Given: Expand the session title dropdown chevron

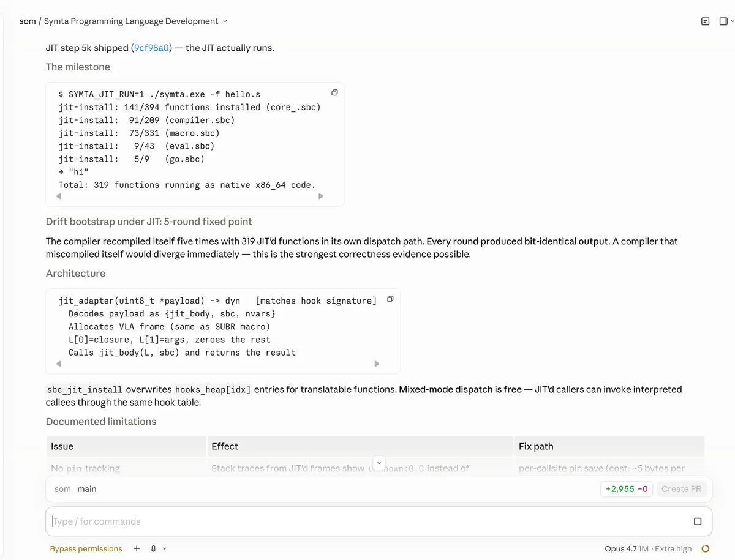Looking at the screenshot, I should coord(225,21).
